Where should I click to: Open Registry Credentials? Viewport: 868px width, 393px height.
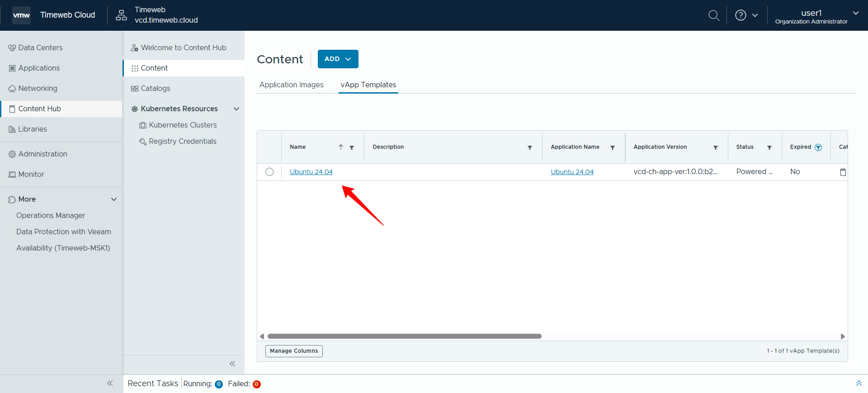click(183, 141)
